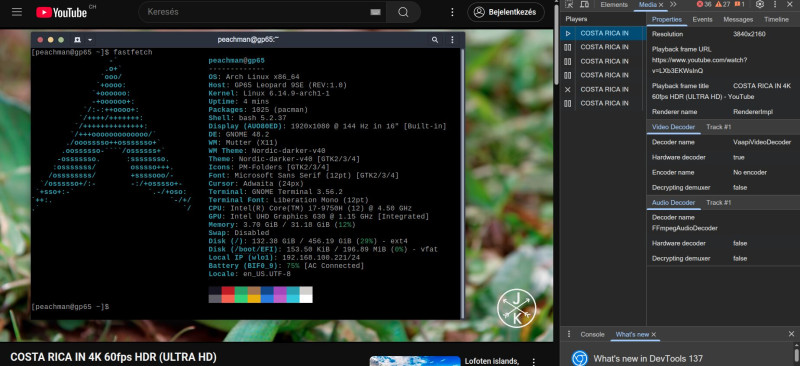Click the What's new in DevTools 137 heading
The width and height of the screenshot is (800, 366).
[647, 358]
